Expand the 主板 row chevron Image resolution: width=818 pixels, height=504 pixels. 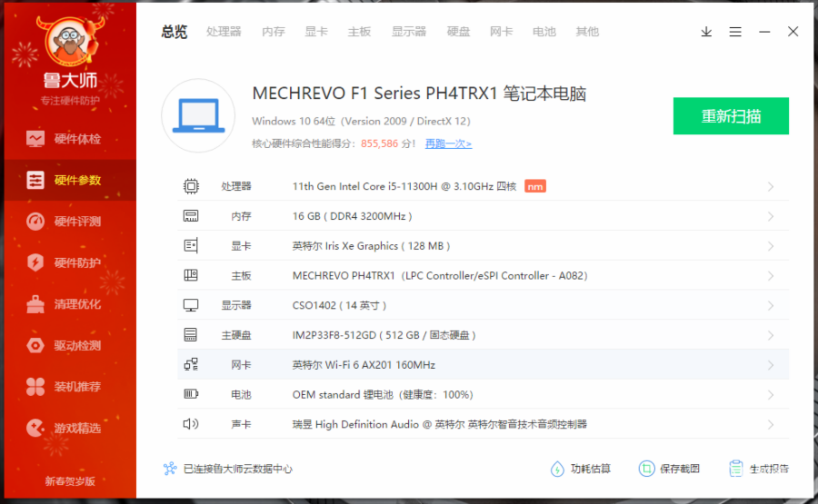point(771,276)
